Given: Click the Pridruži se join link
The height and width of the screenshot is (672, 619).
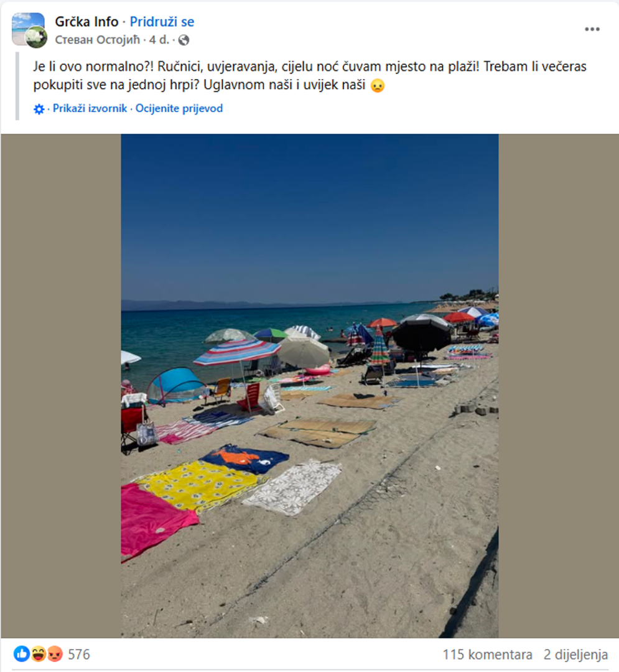Looking at the screenshot, I should pyautogui.click(x=162, y=21).
